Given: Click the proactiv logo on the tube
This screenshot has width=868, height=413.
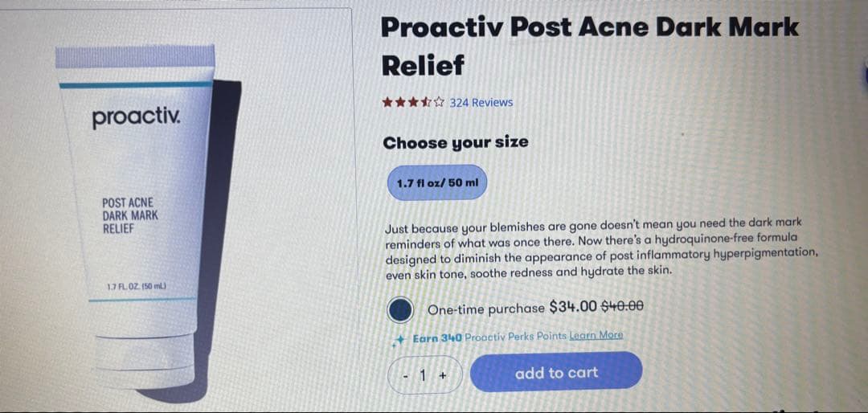Looking at the screenshot, I should click(x=136, y=118).
